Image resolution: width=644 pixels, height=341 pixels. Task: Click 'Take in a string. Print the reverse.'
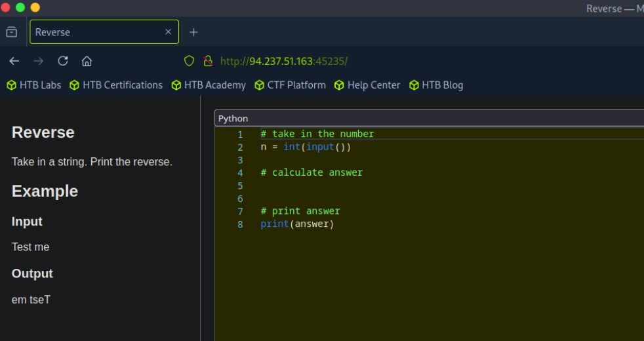[92, 162]
